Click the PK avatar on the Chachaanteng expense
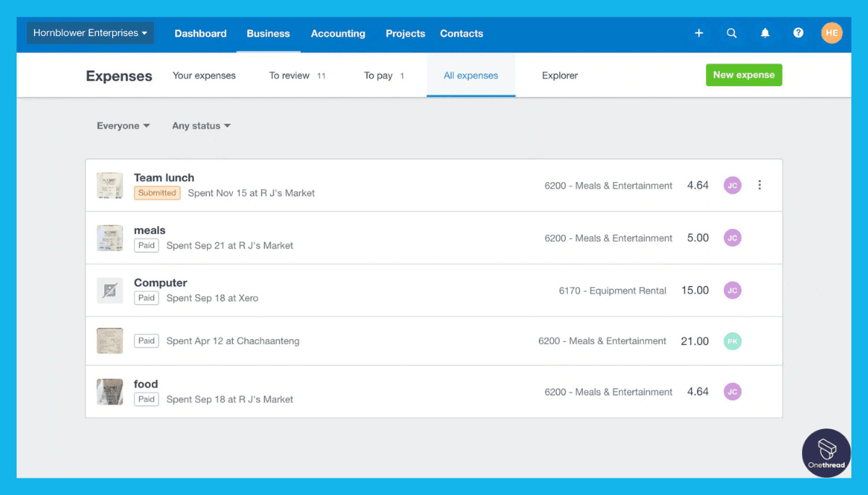868x495 pixels. click(x=732, y=340)
